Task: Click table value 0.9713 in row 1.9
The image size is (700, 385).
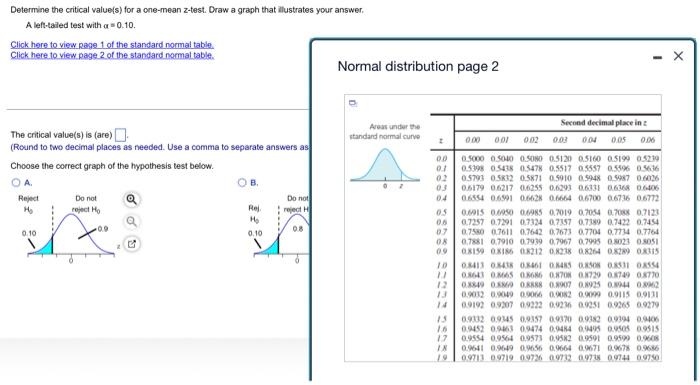Action: pos(472,358)
